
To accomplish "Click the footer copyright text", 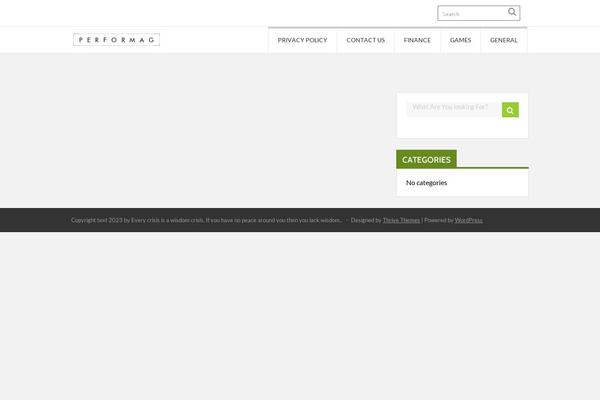I will click(206, 220).
